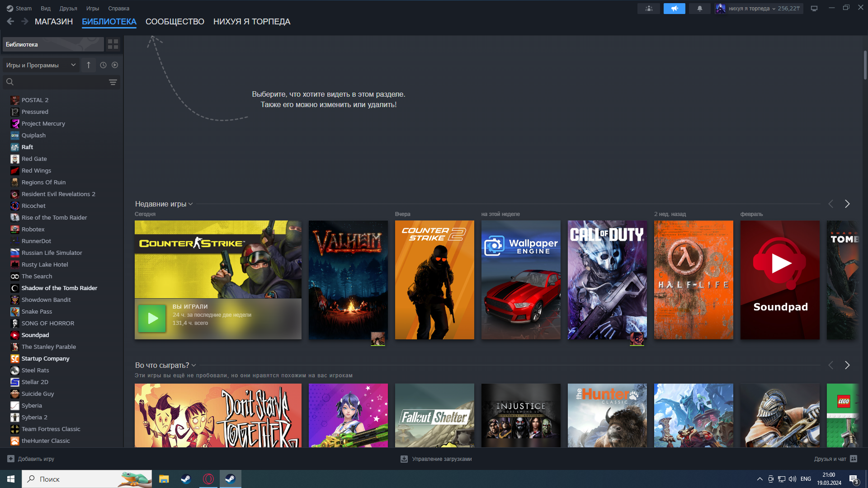The width and height of the screenshot is (868, 488).
Task: Toggle sort direction arrow in sidebar
Action: (89, 65)
